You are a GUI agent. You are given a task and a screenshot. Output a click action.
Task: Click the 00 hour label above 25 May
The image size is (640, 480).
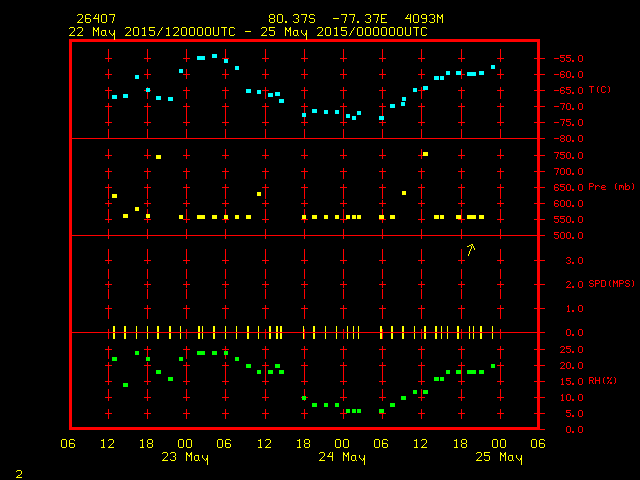[499, 444]
